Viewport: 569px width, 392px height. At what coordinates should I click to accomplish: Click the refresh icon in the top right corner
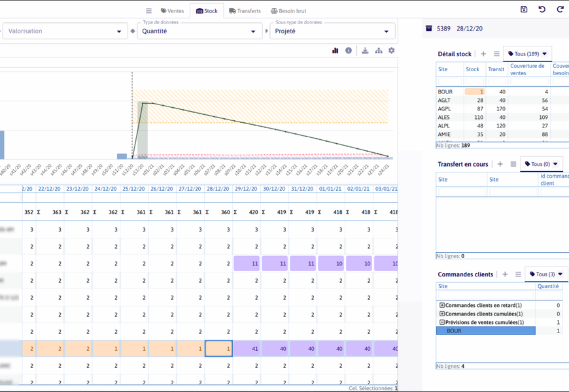560,9
